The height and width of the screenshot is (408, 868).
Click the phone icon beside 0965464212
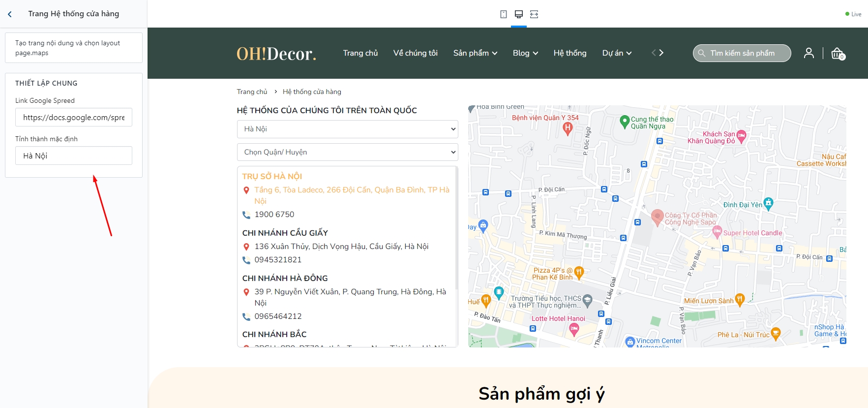(x=246, y=316)
